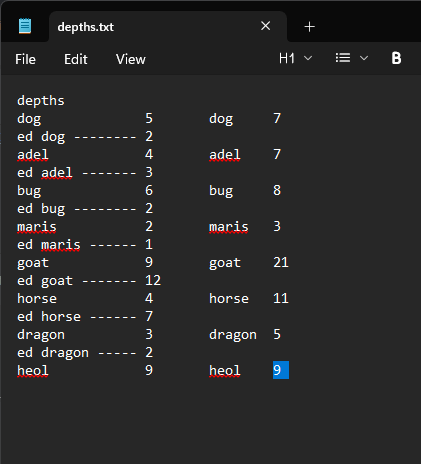Click the bulleted list icon
Screen dimensions: 421x464
pyautogui.click(x=343, y=58)
